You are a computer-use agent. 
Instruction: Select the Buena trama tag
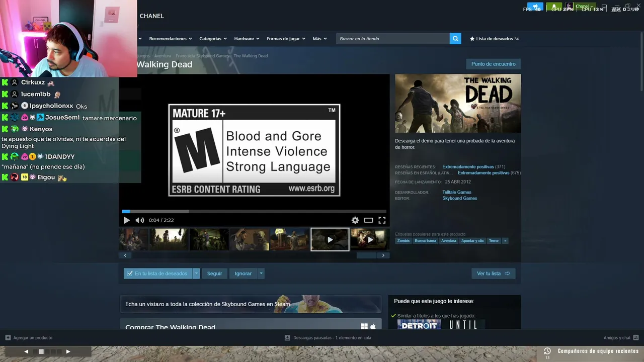[x=425, y=241]
